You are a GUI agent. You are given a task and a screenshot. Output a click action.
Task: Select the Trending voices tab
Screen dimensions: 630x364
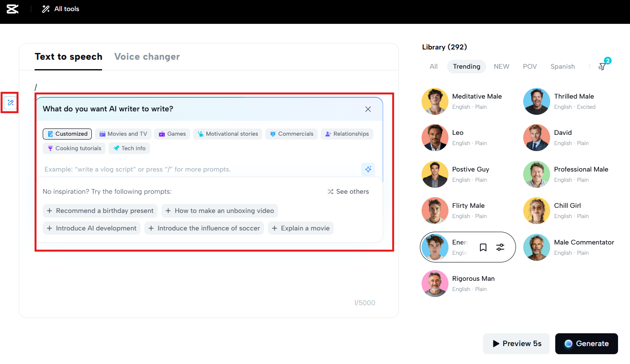click(x=466, y=67)
